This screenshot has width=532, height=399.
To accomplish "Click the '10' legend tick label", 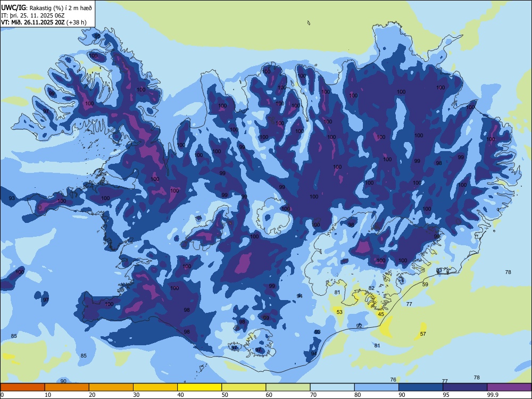I will pos(48,395).
